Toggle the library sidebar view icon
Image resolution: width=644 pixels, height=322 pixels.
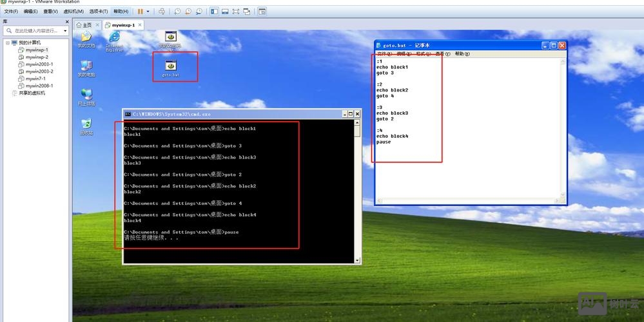(x=214, y=12)
